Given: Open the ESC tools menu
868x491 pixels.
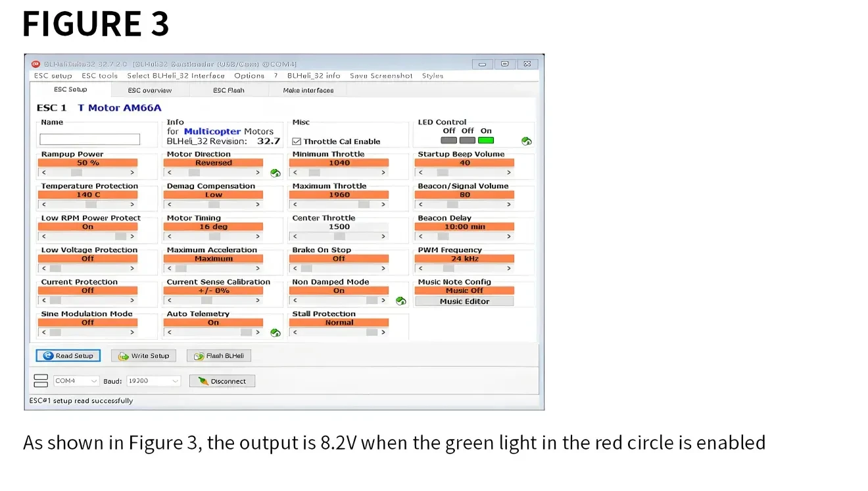Looking at the screenshot, I should pyautogui.click(x=100, y=76).
